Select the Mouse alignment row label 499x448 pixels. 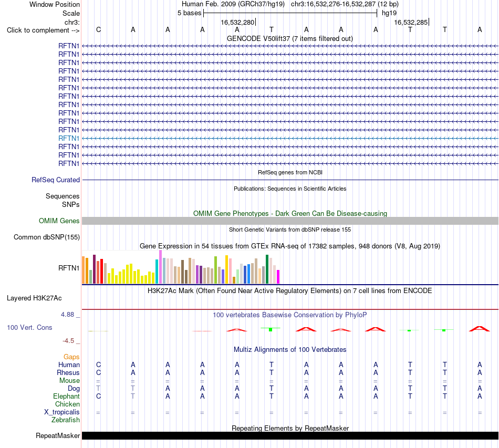pyautogui.click(x=69, y=381)
